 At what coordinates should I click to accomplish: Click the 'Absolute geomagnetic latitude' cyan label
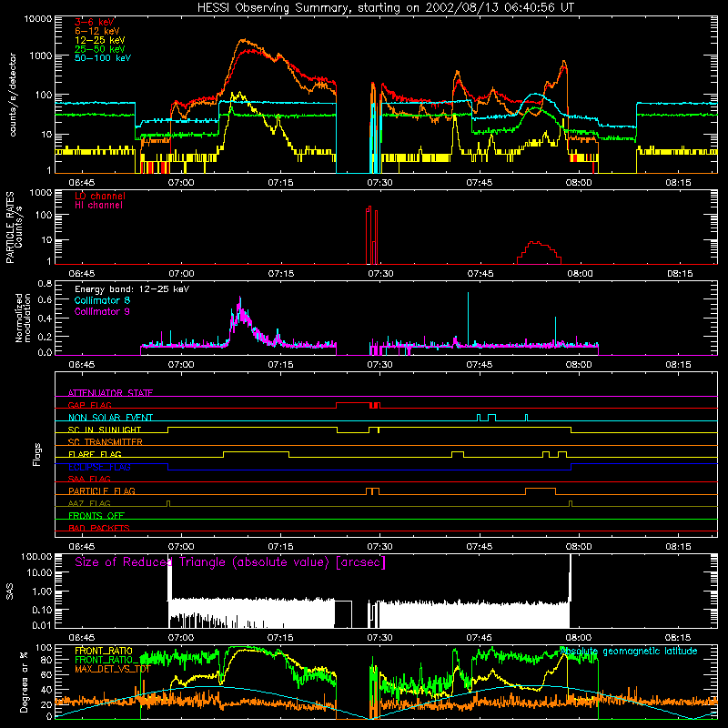pos(629,651)
